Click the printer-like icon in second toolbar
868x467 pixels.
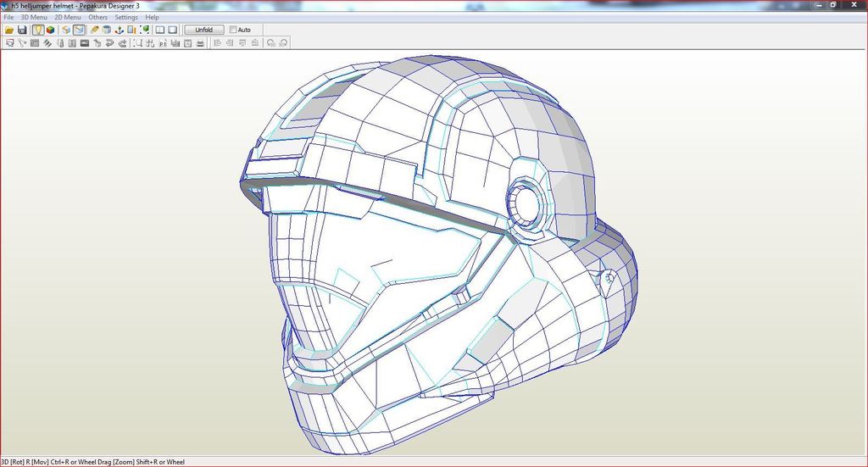(200, 42)
